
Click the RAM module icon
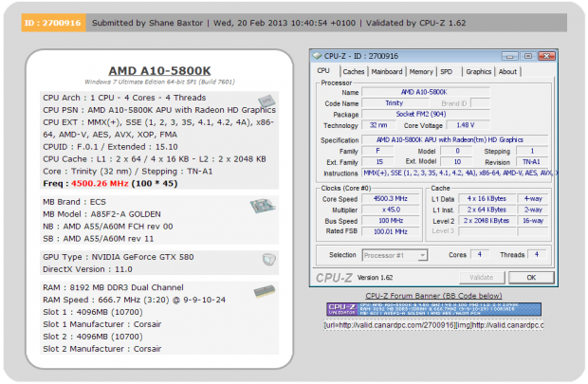[x=265, y=291]
